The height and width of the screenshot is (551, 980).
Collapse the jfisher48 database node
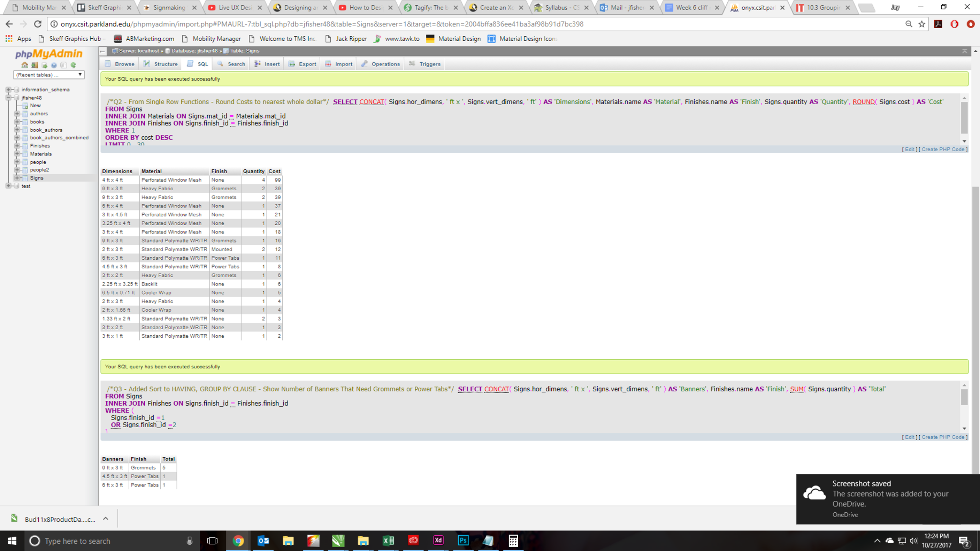coord(9,98)
